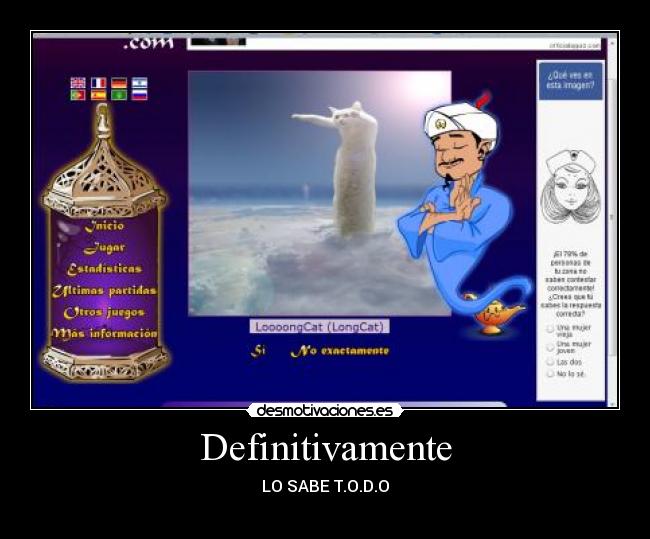Click the scrollbar down arrow at the bottom
The image size is (650, 539).
(x=612, y=403)
